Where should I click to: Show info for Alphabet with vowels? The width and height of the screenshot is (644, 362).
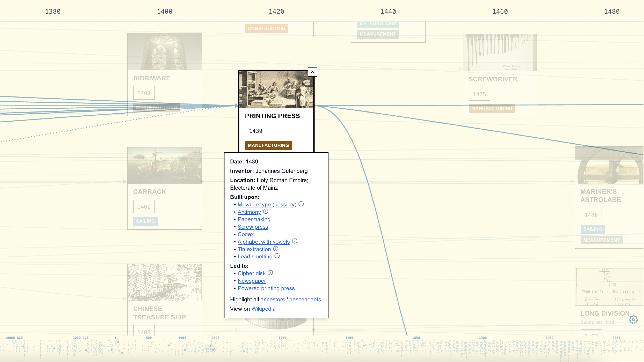(294, 241)
